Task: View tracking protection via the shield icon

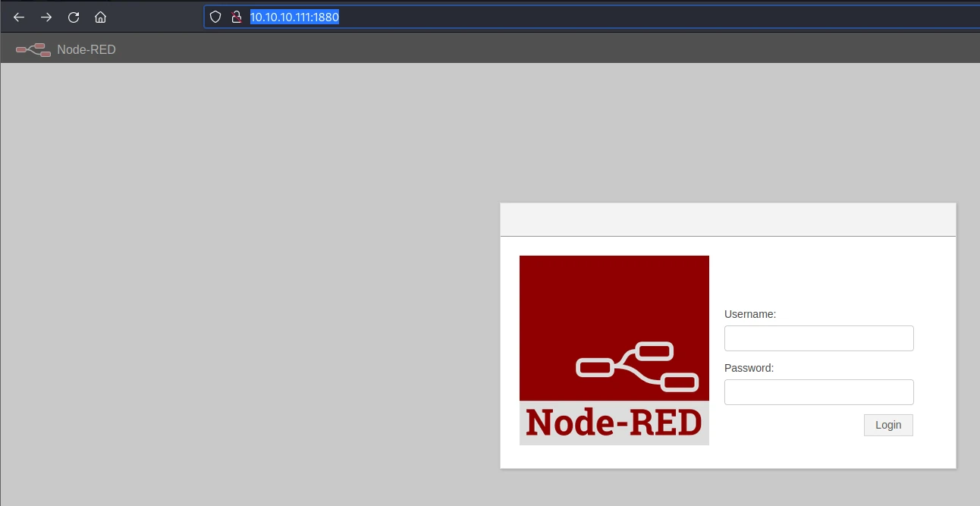Action: pyautogui.click(x=215, y=17)
